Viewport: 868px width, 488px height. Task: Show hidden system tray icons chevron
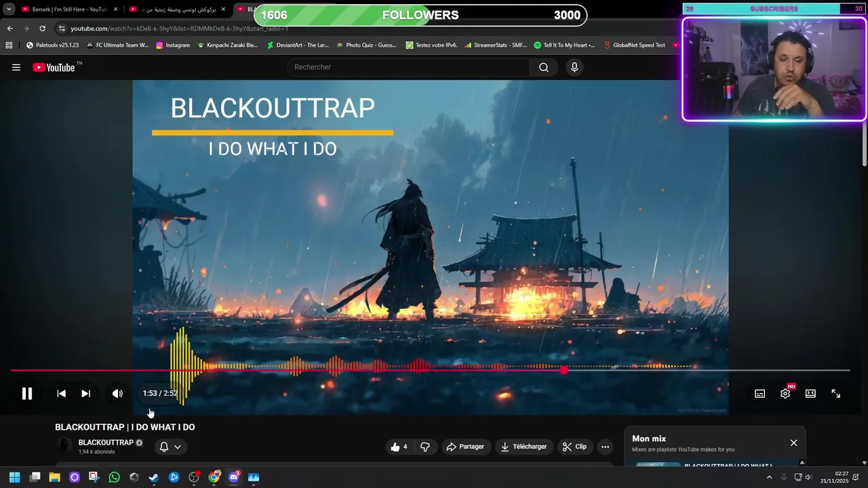[769, 477]
